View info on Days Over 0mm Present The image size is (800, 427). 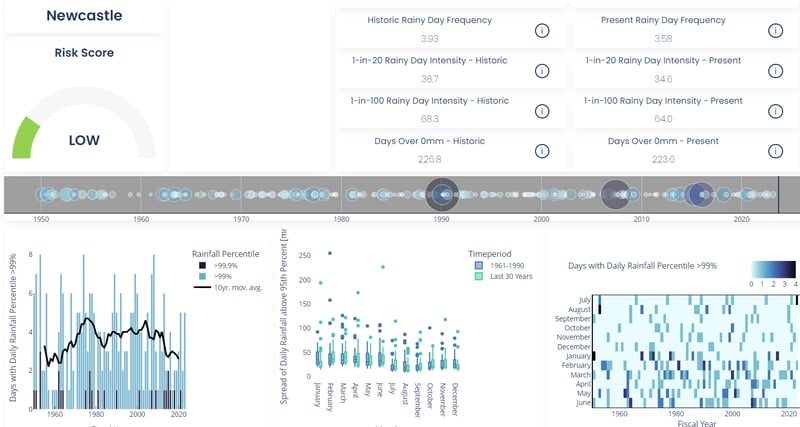coord(775,151)
